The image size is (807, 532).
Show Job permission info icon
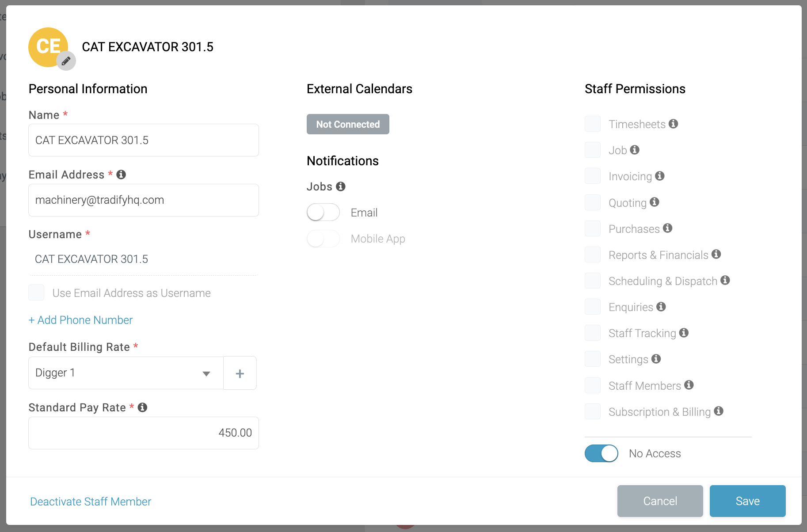tap(635, 150)
